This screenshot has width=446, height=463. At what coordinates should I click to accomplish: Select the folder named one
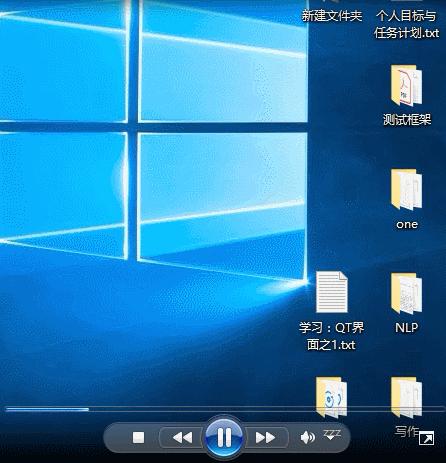click(x=406, y=189)
